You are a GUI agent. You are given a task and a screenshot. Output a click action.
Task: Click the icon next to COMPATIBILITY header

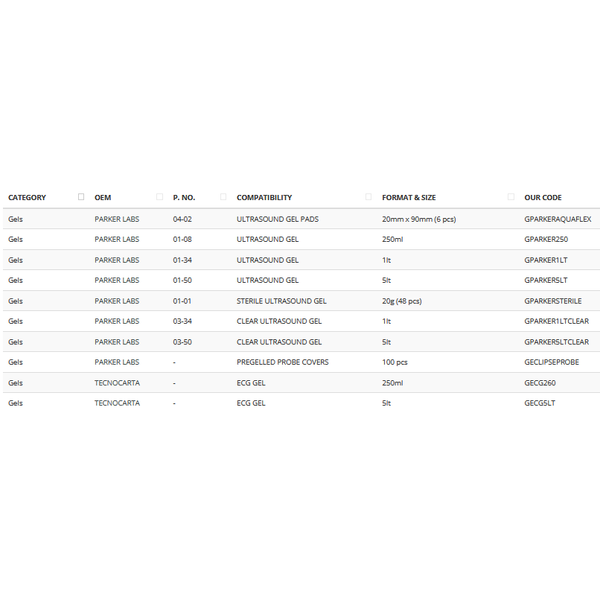(368, 197)
